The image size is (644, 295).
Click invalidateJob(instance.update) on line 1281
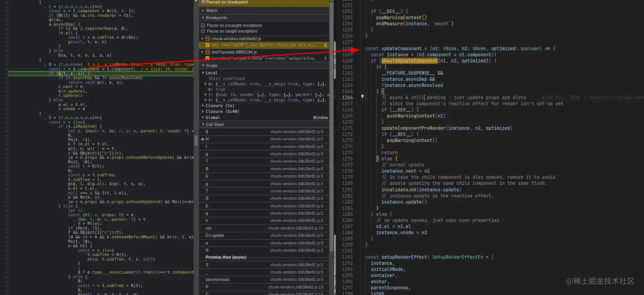click(x=421, y=190)
